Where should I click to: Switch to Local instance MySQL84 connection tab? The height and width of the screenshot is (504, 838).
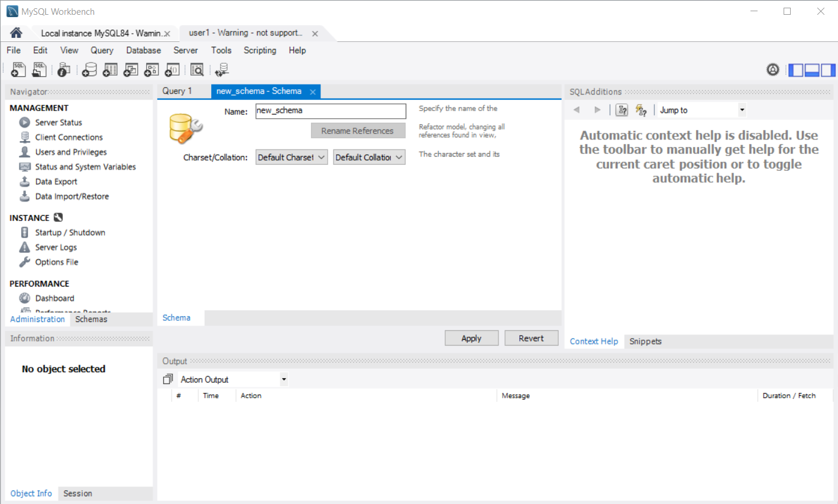point(101,33)
